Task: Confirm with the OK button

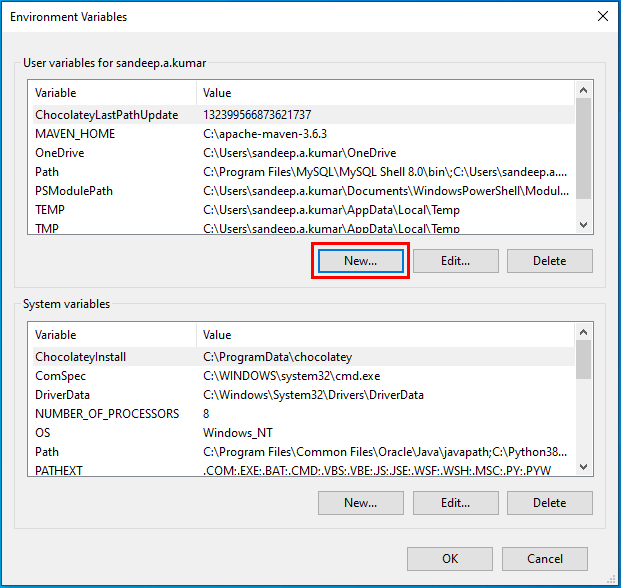Action: (450, 559)
